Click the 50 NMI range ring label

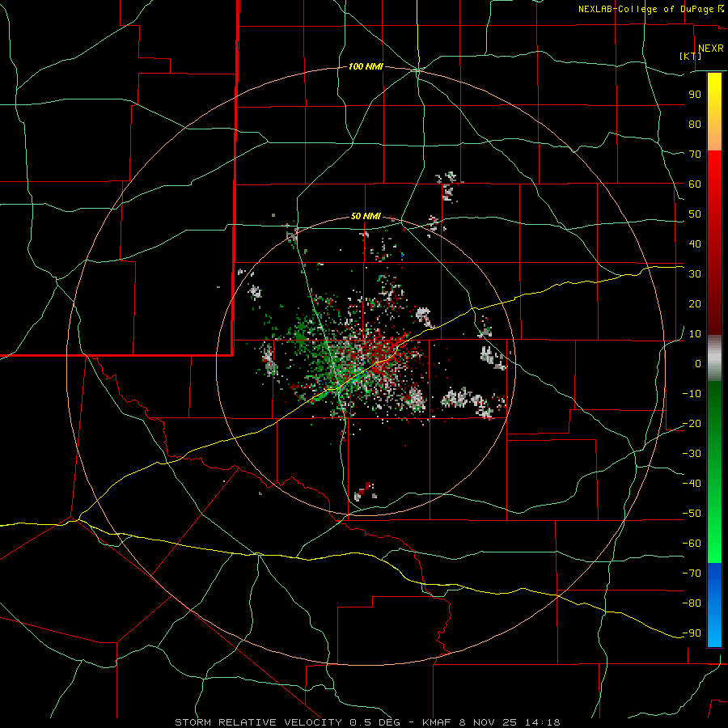point(366,216)
